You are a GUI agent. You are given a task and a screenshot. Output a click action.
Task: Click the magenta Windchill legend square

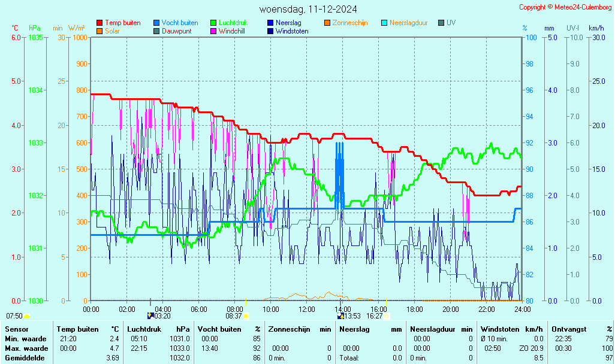click(x=213, y=31)
